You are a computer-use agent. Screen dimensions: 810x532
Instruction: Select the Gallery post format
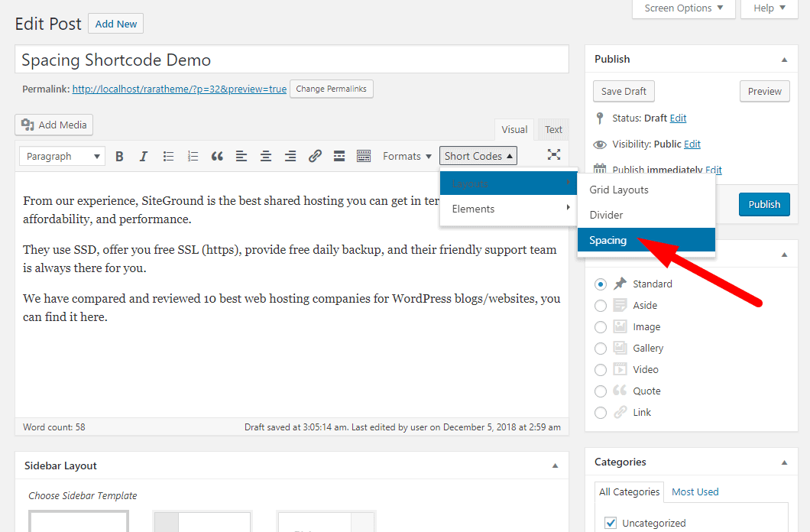601,349
